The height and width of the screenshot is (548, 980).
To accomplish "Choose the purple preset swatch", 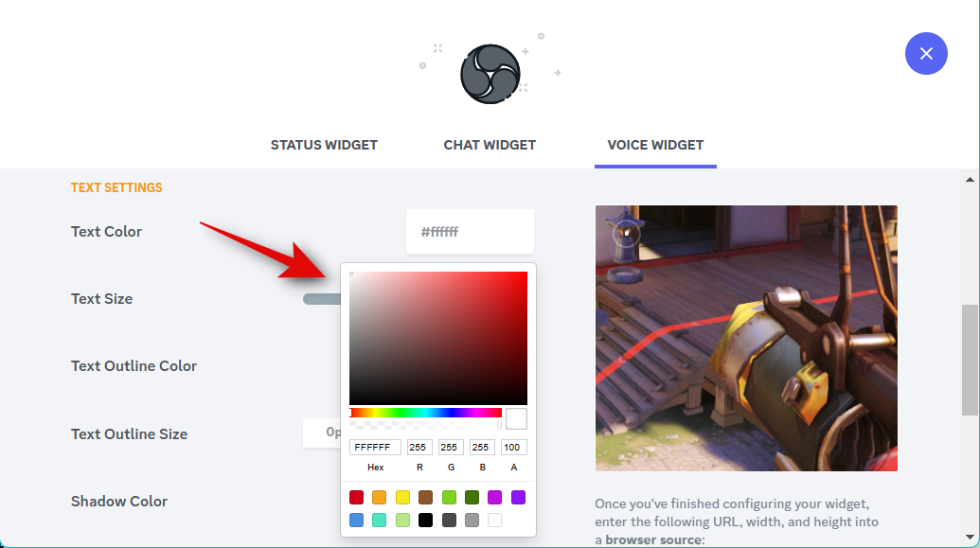I will click(518, 498).
